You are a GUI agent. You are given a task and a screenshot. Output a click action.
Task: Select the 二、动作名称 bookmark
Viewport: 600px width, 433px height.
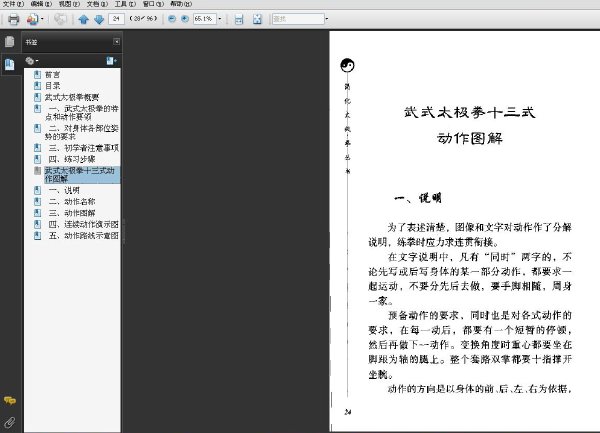[x=72, y=202]
